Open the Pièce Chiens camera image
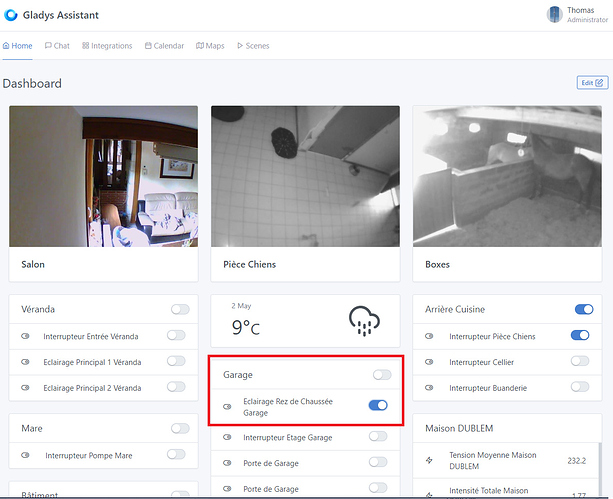 [x=305, y=176]
